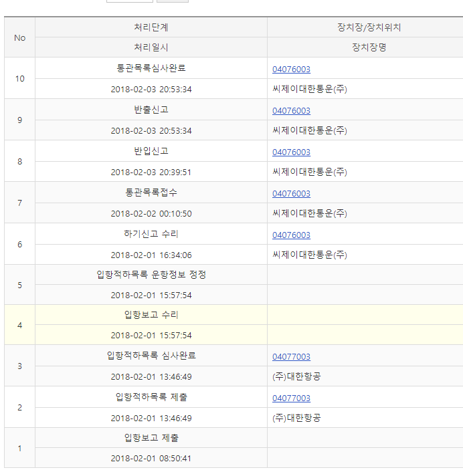This screenshot has width=463, height=476.
Task: Select the 반출신고 status cell
Action: coord(151,109)
